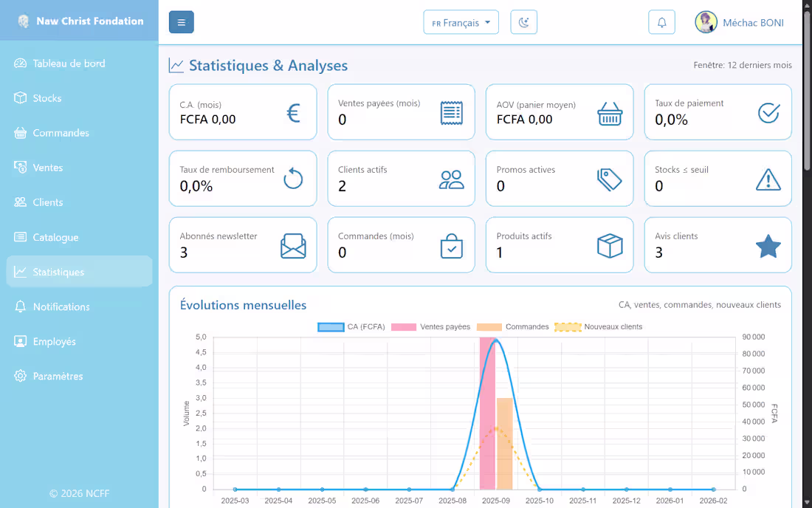
Task: Open the Catalogue sidebar section
Action: click(79, 237)
